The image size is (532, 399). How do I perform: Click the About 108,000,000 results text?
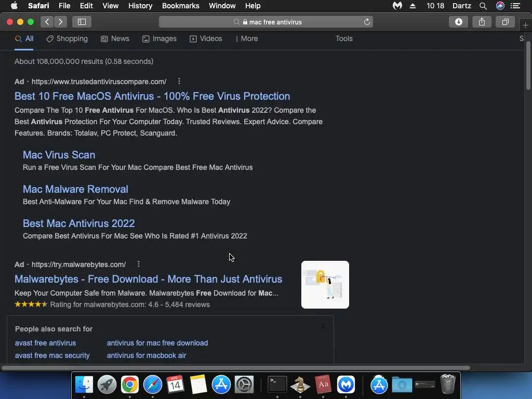point(84,61)
